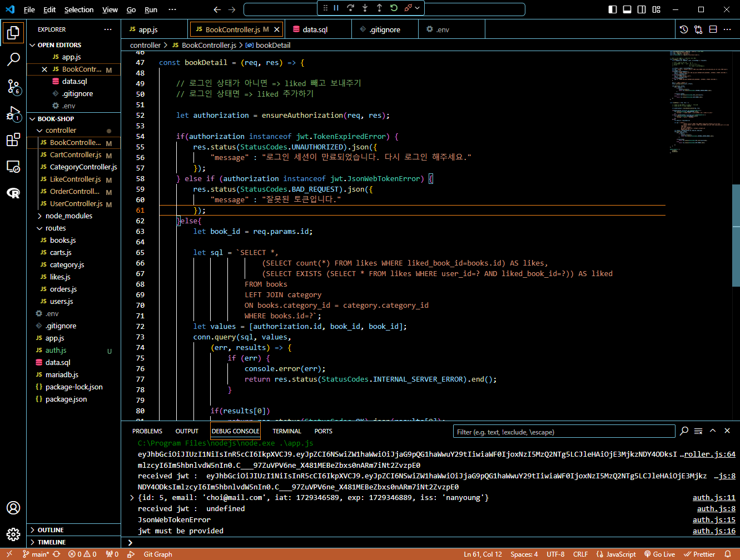Toggle the bottom panel layout button
Screen dimensions: 740x560
(x=627, y=9)
